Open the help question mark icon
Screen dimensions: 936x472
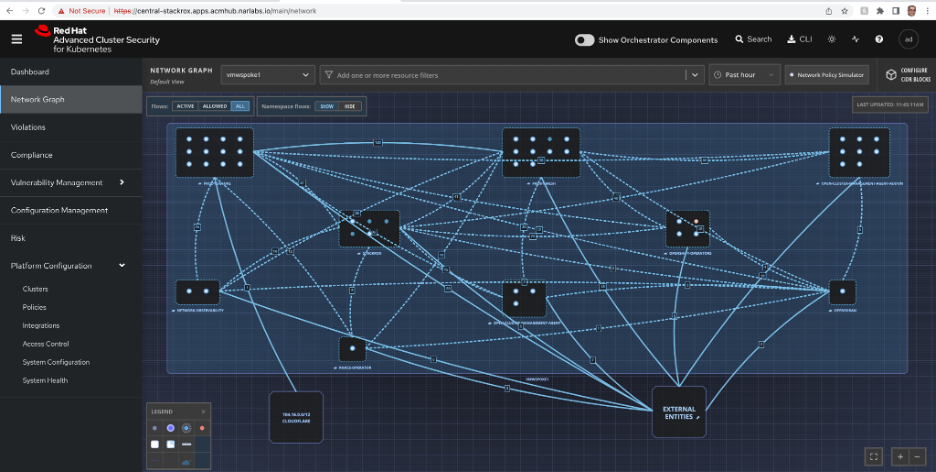879,39
